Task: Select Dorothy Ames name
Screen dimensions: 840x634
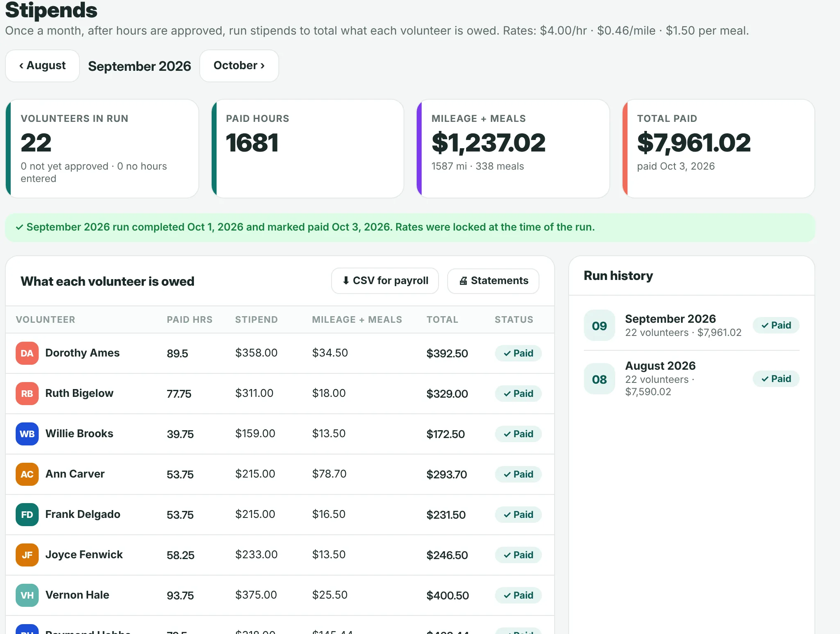Action: [82, 353]
